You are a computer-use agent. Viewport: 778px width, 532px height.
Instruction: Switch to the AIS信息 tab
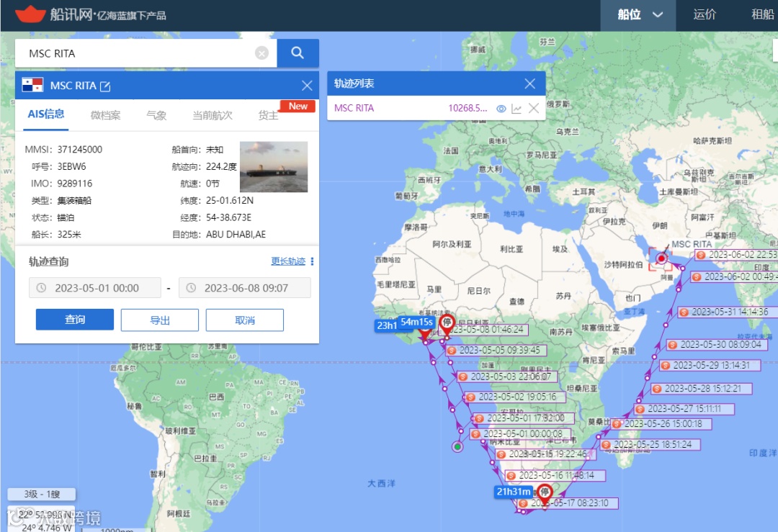click(x=45, y=114)
